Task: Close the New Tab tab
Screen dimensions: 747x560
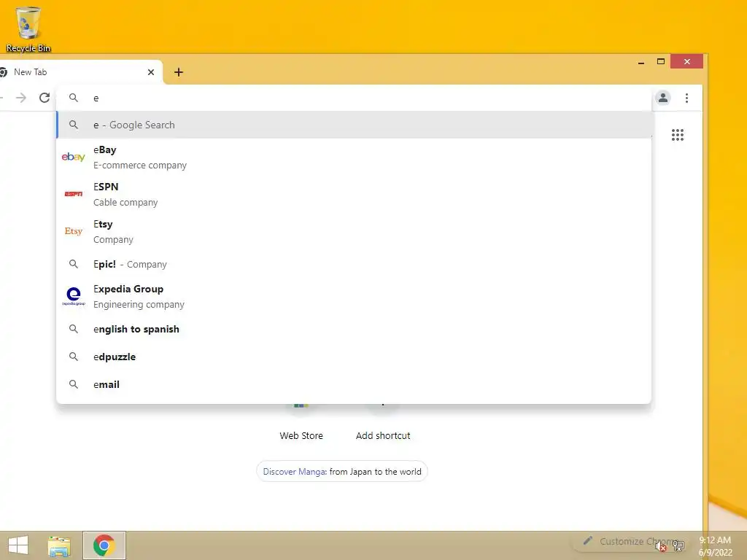Action: (151, 72)
